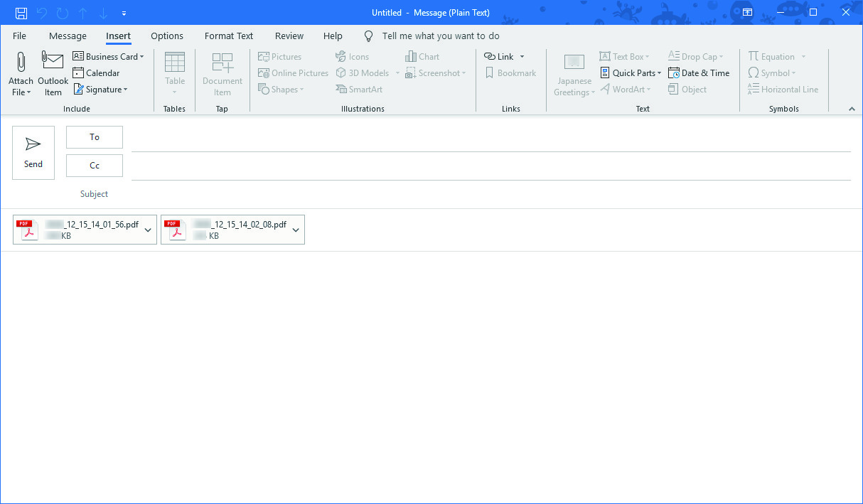Click the Pictures button
Image resolution: width=863 pixels, height=504 pixels.
[279, 56]
